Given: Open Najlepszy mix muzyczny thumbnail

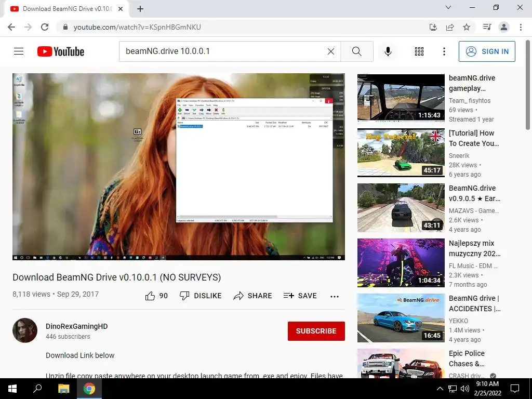Looking at the screenshot, I should (x=401, y=263).
